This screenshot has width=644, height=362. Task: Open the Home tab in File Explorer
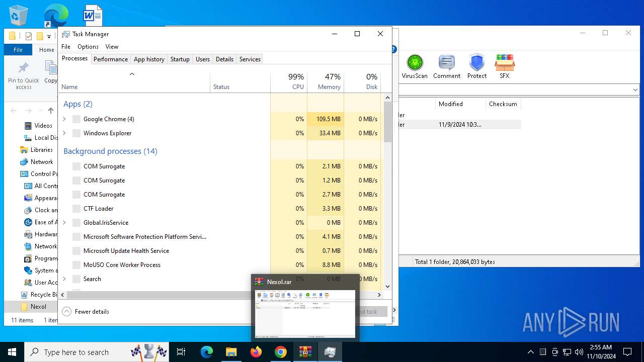click(47, 50)
